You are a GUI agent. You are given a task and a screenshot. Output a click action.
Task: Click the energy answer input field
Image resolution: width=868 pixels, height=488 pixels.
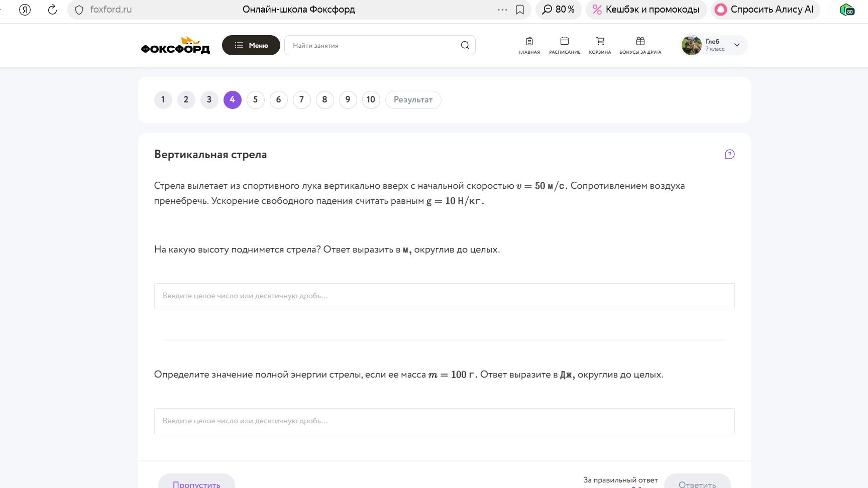(444, 421)
